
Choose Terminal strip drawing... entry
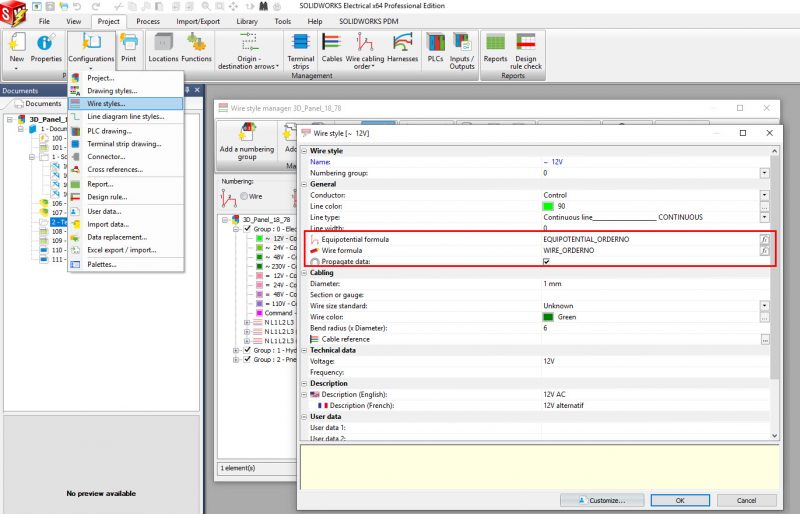tap(124, 144)
